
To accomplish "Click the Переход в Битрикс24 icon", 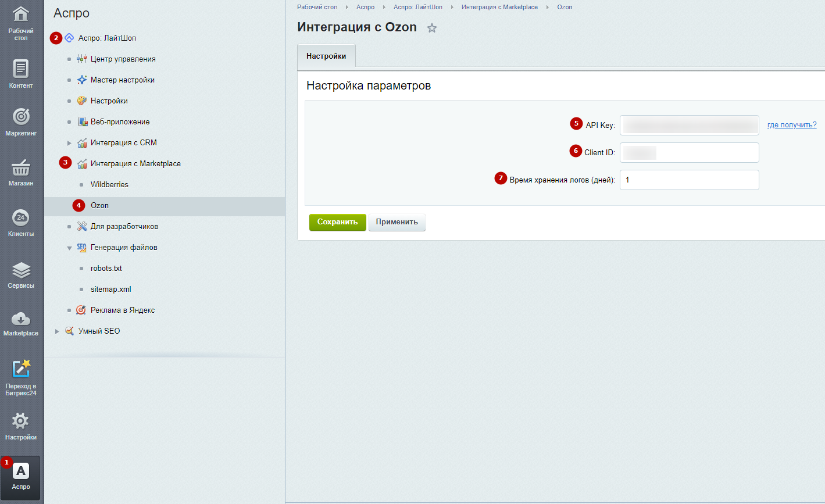I will (21, 369).
